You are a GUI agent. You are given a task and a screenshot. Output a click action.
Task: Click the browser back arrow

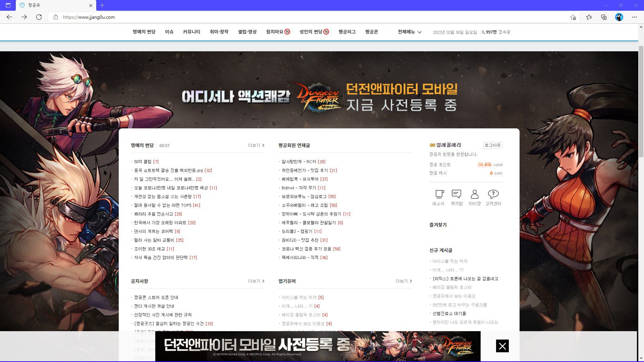[x=9, y=17]
